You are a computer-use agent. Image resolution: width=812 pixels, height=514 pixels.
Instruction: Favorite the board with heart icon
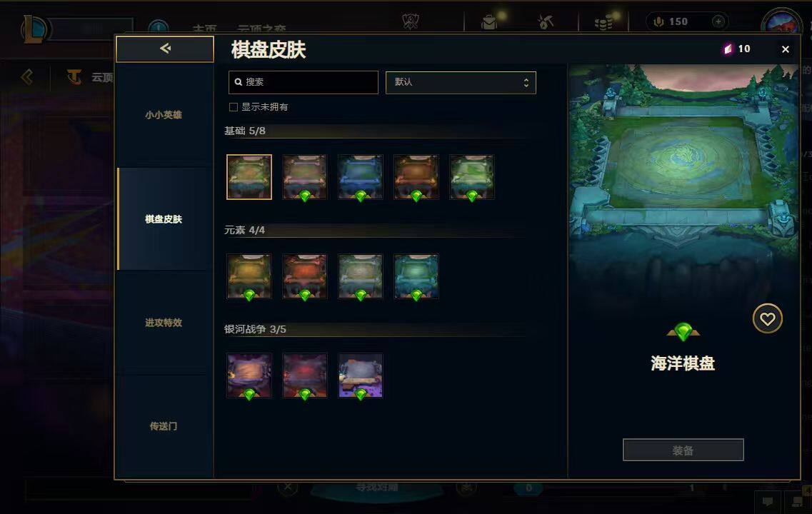click(x=767, y=318)
